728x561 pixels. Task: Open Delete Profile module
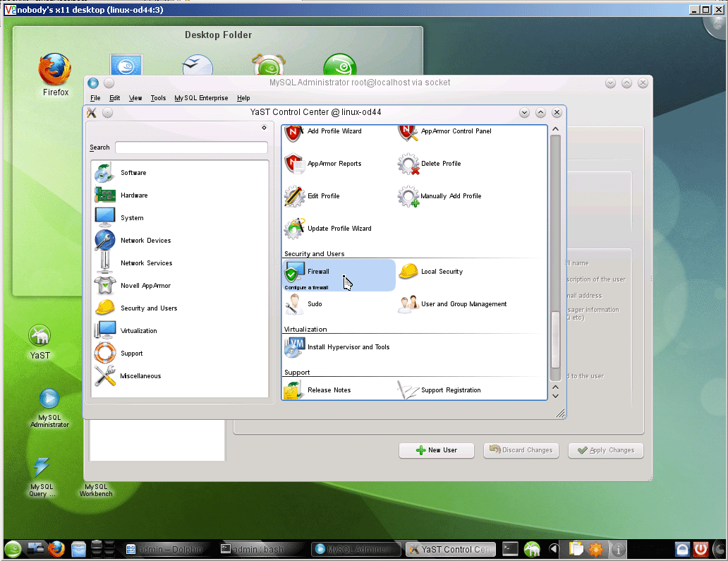pos(430,164)
